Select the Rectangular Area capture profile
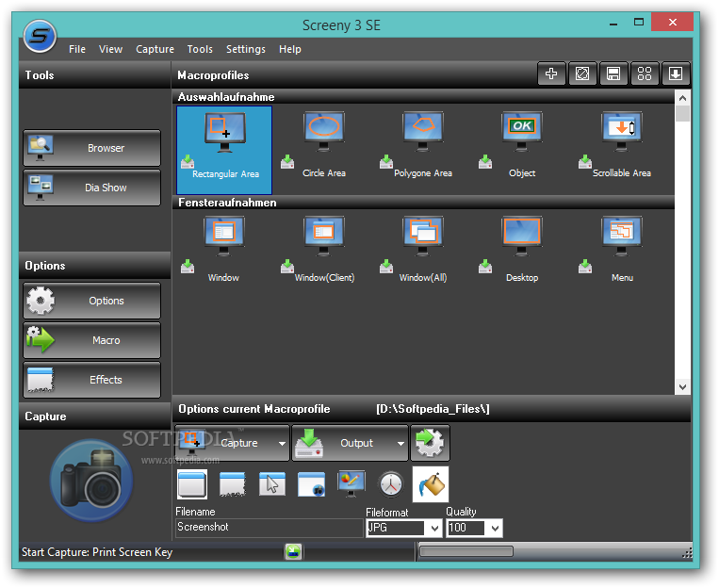Viewport: 719px width, 588px height. (224, 150)
